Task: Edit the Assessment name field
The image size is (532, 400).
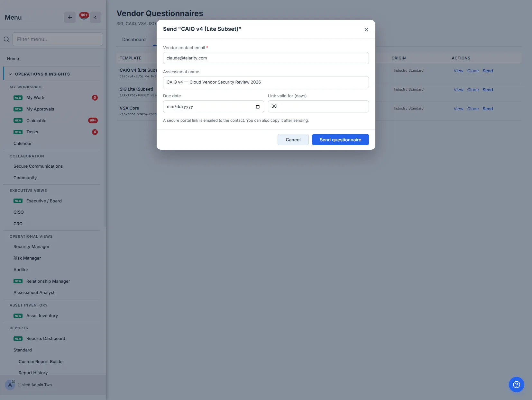Action: coord(266,82)
